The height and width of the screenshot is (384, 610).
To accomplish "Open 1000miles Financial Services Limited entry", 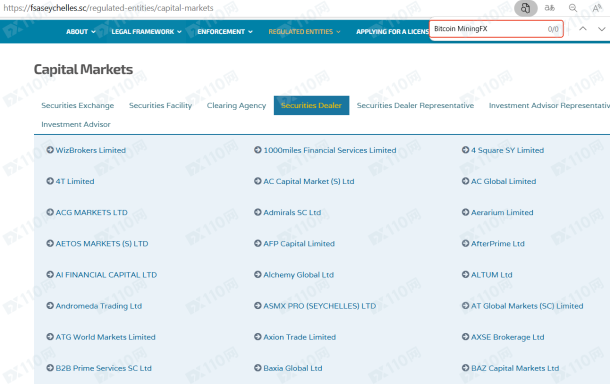I will 330,150.
